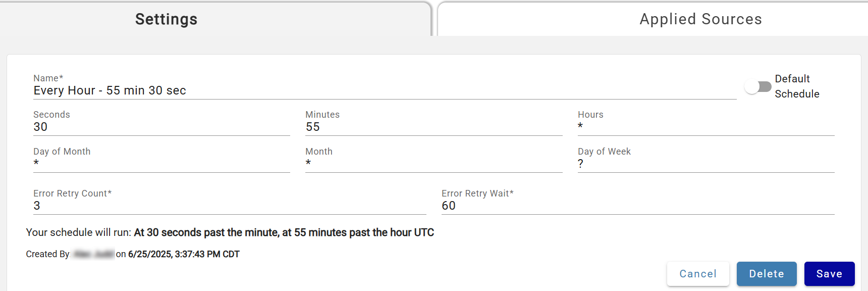This screenshot has width=868, height=291.
Task: Switch to the Applied Sources tab
Action: pyautogui.click(x=700, y=19)
